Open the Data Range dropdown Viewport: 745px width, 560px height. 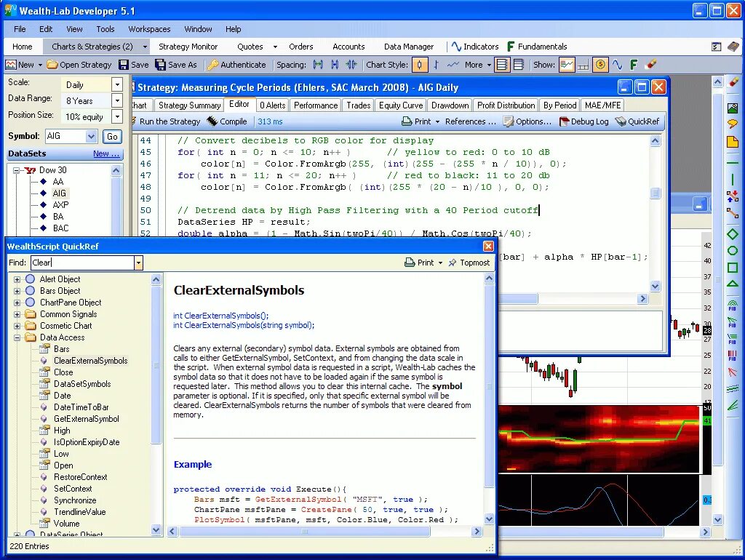pos(117,100)
